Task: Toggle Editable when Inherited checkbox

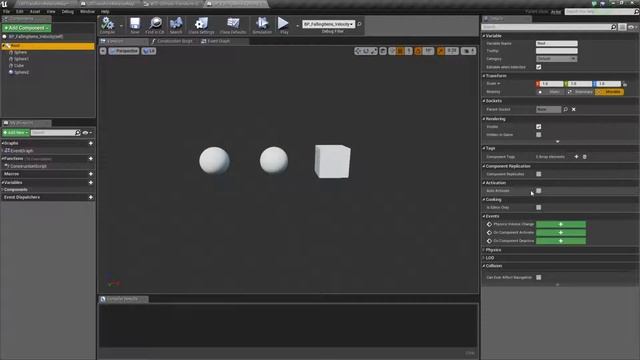Action: [x=539, y=67]
